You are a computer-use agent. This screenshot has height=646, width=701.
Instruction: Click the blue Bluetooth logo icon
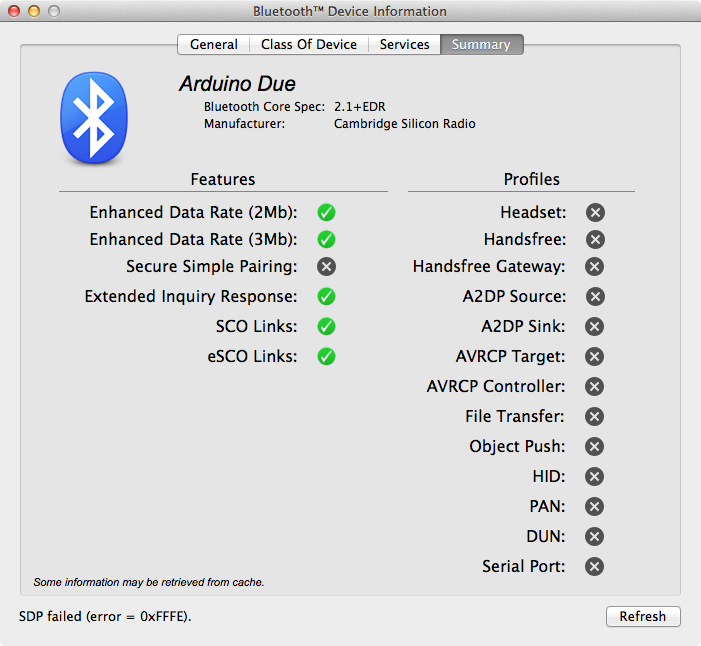pos(94,118)
